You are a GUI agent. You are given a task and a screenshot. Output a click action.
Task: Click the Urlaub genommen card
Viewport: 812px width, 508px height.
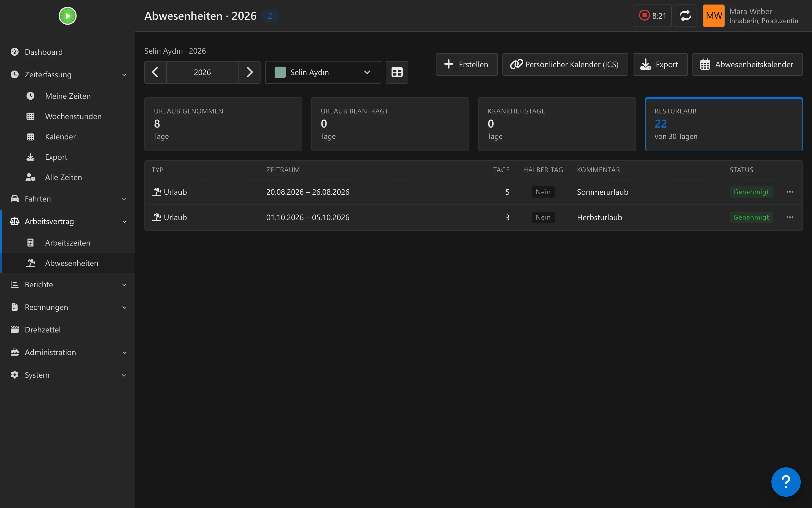coord(223,124)
